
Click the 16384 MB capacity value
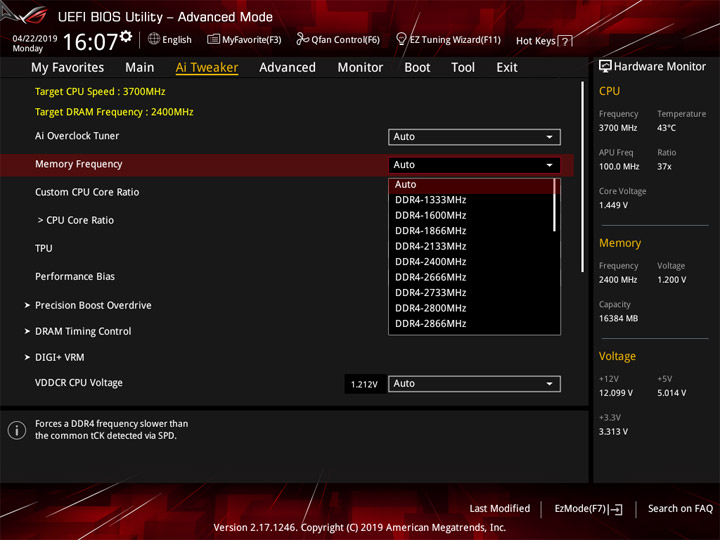click(619, 318)
